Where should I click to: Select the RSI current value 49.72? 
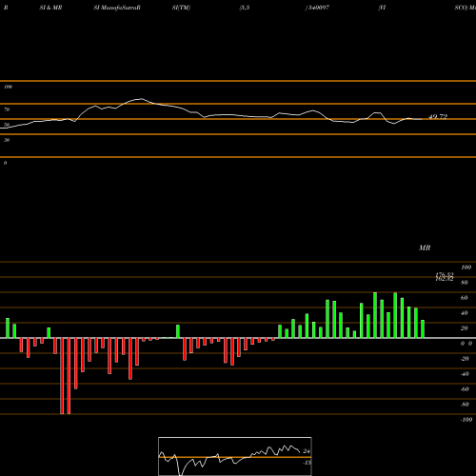(438, 116)
